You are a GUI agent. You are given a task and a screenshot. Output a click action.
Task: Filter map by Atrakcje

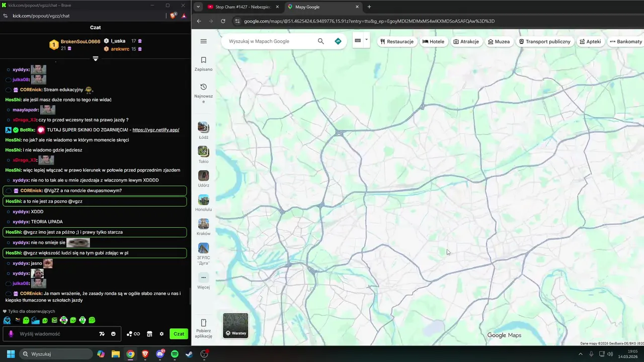[x=466, y=41]
